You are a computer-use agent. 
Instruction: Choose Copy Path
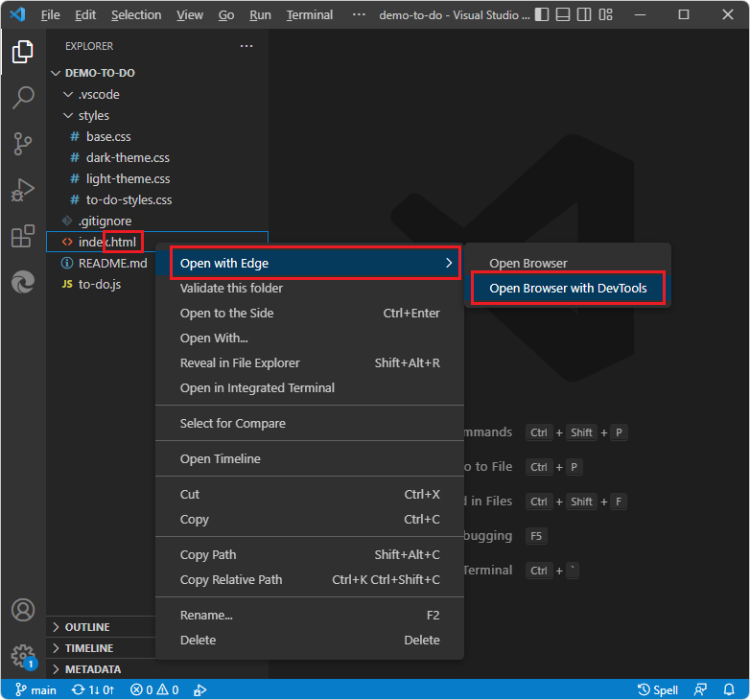click(310, 554)
